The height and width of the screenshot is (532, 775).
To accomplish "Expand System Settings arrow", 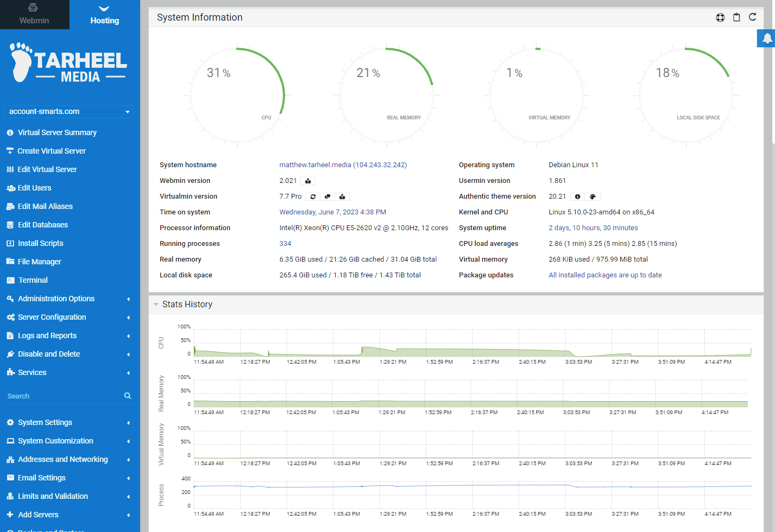I will coord(128,423).
